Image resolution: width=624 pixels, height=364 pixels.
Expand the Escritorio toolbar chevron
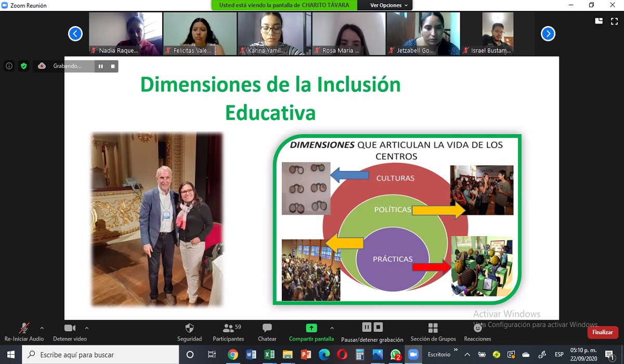[x=456, y=350]
